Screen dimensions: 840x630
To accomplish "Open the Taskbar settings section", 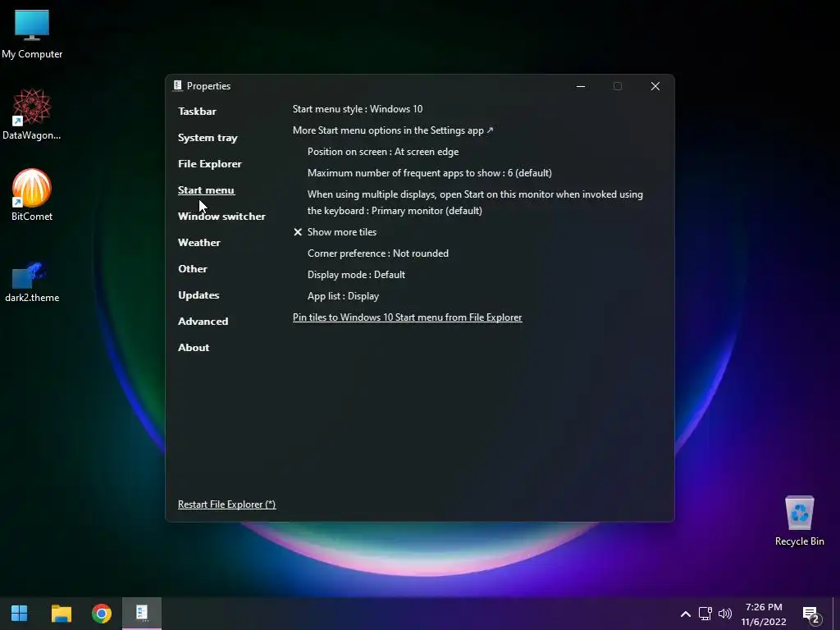I will coord(197,112).
